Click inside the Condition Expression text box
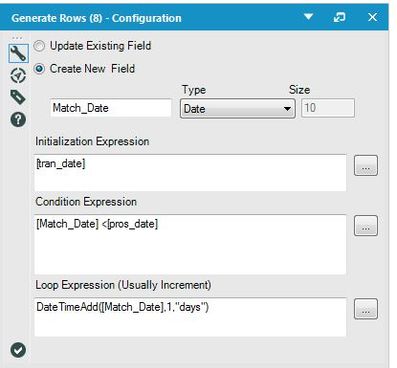 coord(190,245)
